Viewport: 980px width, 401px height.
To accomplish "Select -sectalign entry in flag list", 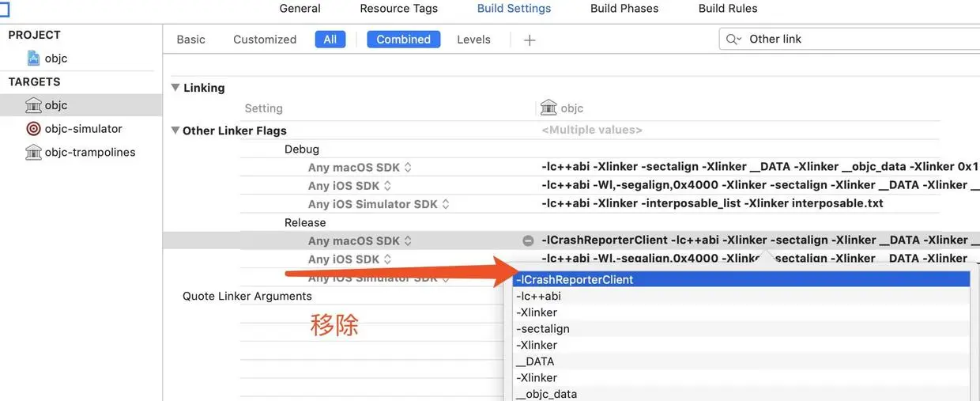I will [x=741, y=329].
